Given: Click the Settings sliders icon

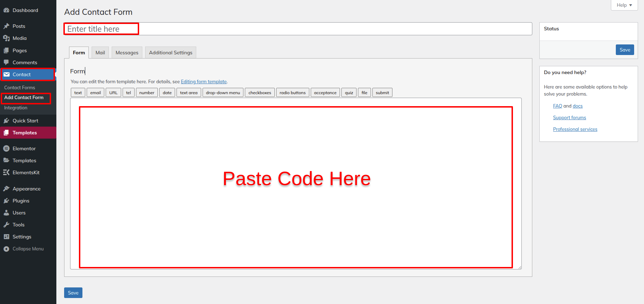Looking at the screenshot, I should coord(6,237).
